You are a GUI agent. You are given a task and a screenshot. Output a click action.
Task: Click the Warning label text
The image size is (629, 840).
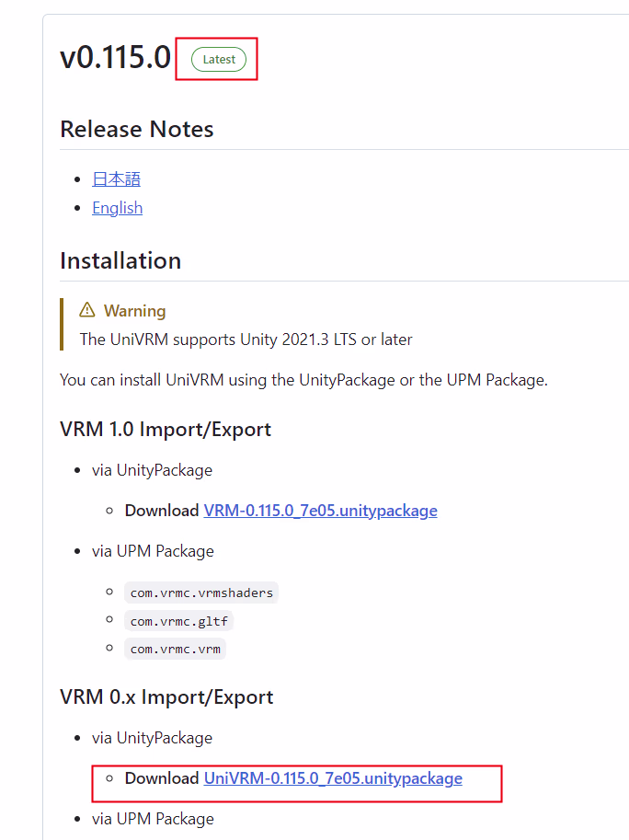tap(135, 311)
